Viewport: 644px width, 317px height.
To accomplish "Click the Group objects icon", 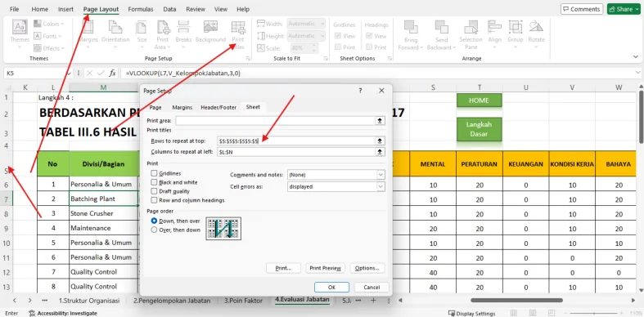I will pos(515,27).
